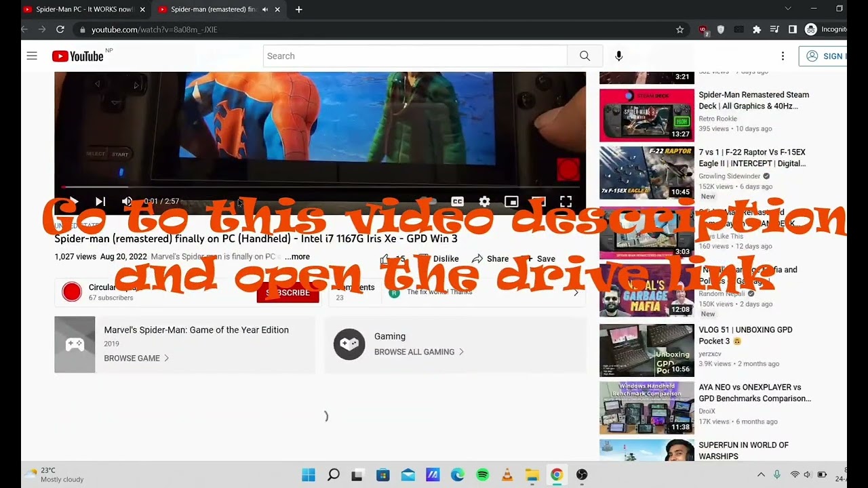
Task: Open the Garbage Mafia video thumbnail
Action: coord(647,290)
